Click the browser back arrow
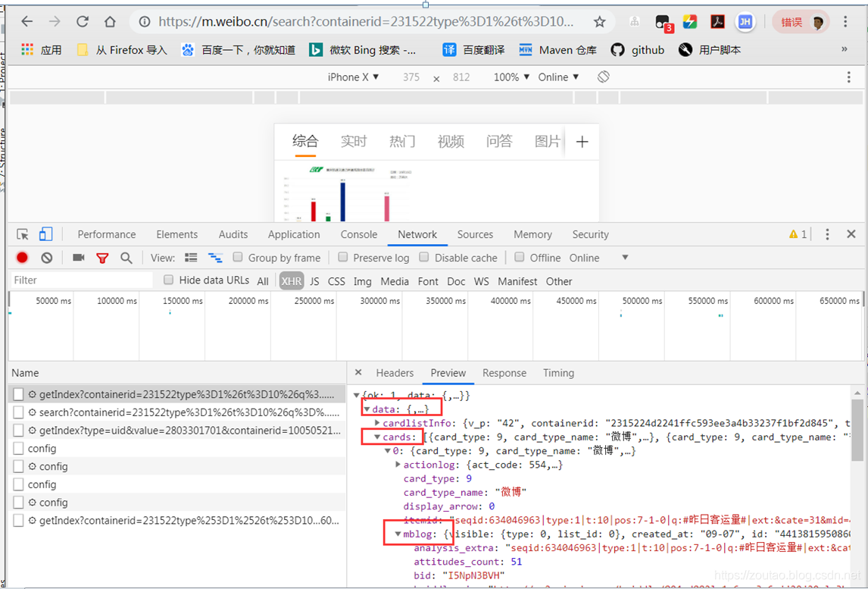Viewport: 868px width, 589px height. pyautogui.click(x=27, y=22)
